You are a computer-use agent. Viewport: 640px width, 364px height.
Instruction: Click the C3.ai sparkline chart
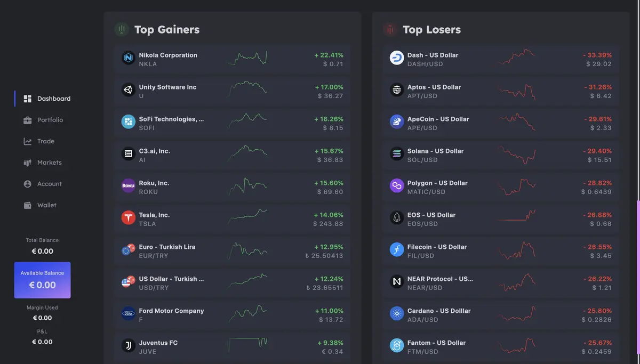pyautogui.click(x=247, y=153)
